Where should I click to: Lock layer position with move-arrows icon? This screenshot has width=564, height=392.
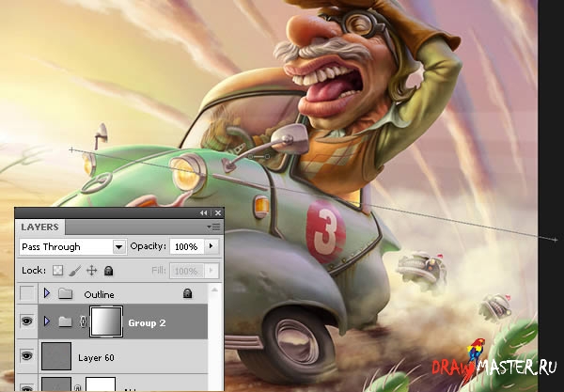92,271
